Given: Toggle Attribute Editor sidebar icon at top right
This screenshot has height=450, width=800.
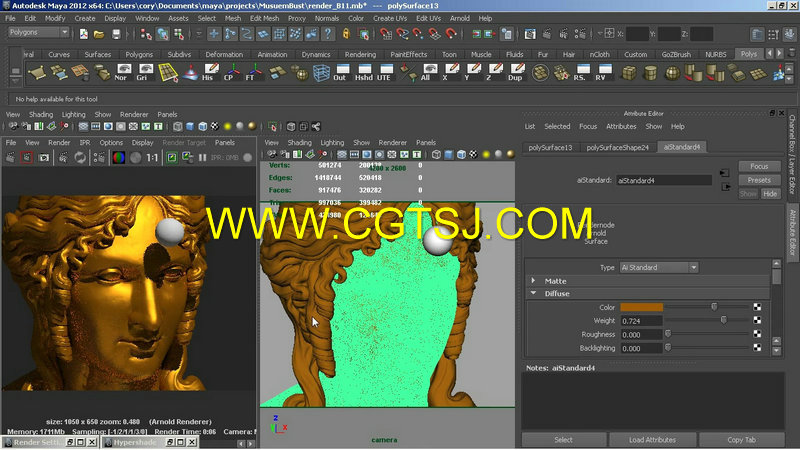Looking at the screenshot, I should point(757,34).
